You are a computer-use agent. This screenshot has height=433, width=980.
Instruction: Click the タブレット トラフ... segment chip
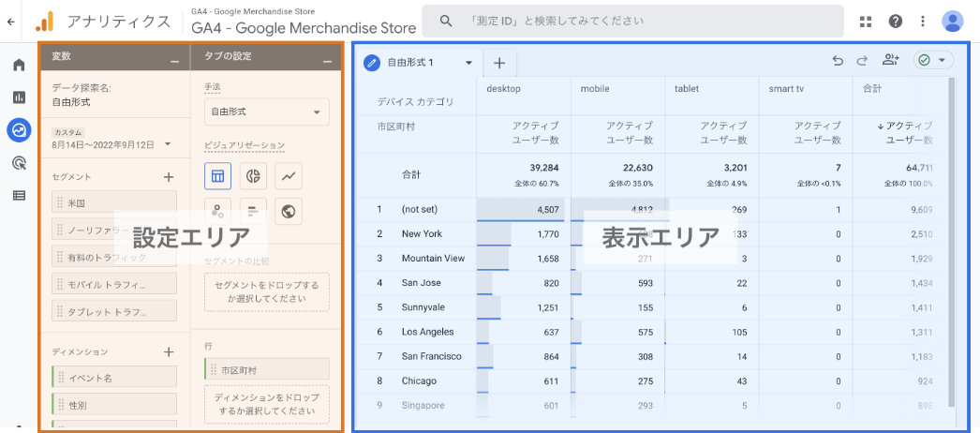(114, 311)
